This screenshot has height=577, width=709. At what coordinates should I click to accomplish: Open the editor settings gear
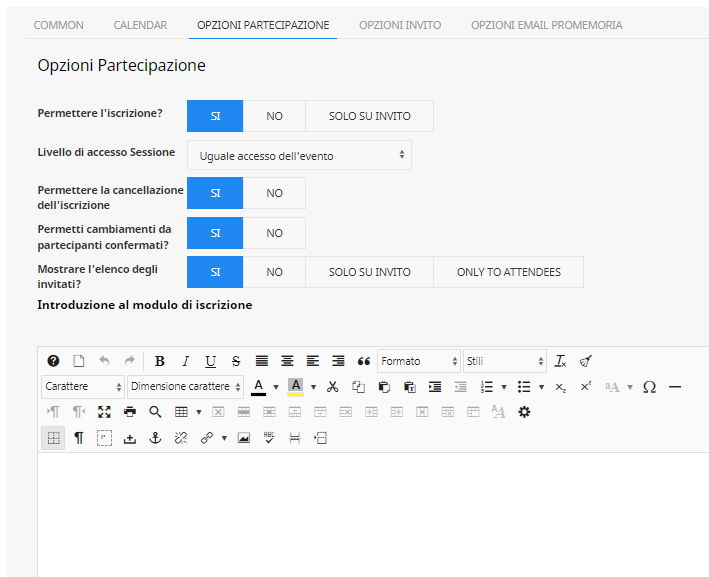pyautogui.click(x=524, y=412)
